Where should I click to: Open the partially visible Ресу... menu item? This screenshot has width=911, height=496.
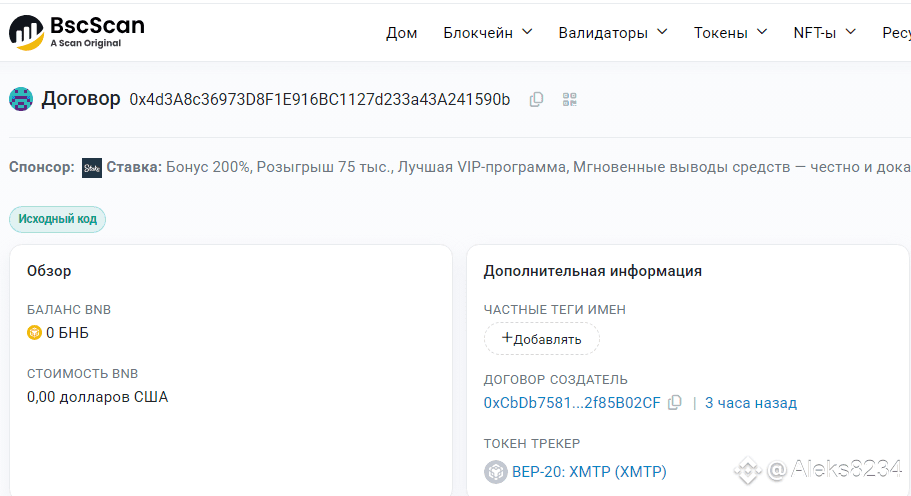896,33
